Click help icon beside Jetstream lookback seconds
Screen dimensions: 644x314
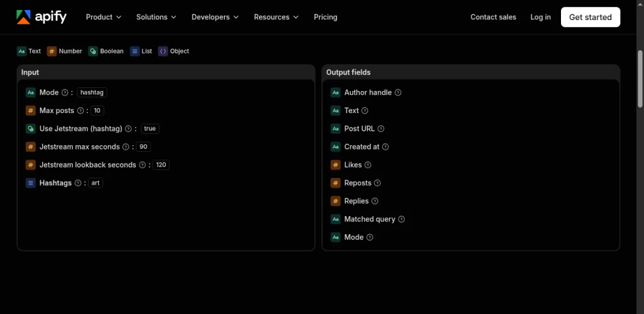pos(142,165)
